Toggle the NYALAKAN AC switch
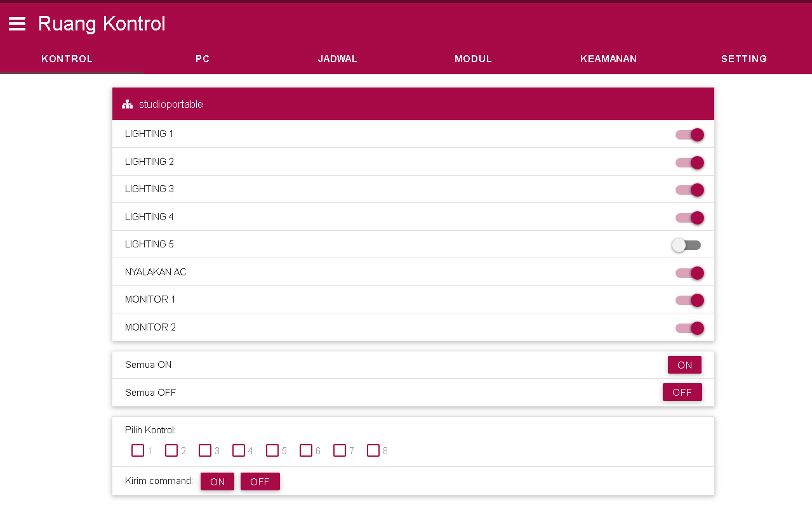Image resolution: width=812 pixels, height=517 pixels. pyautogui.click(x=689, y=273)
